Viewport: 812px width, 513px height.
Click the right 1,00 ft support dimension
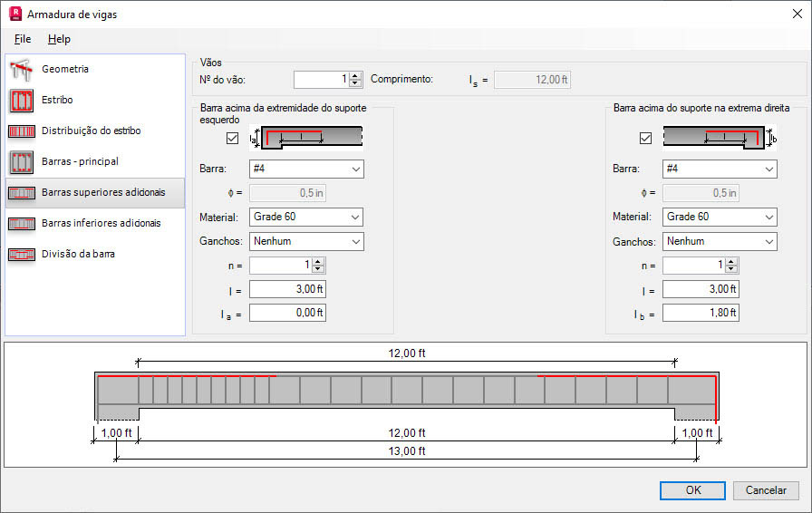(697, 432)
